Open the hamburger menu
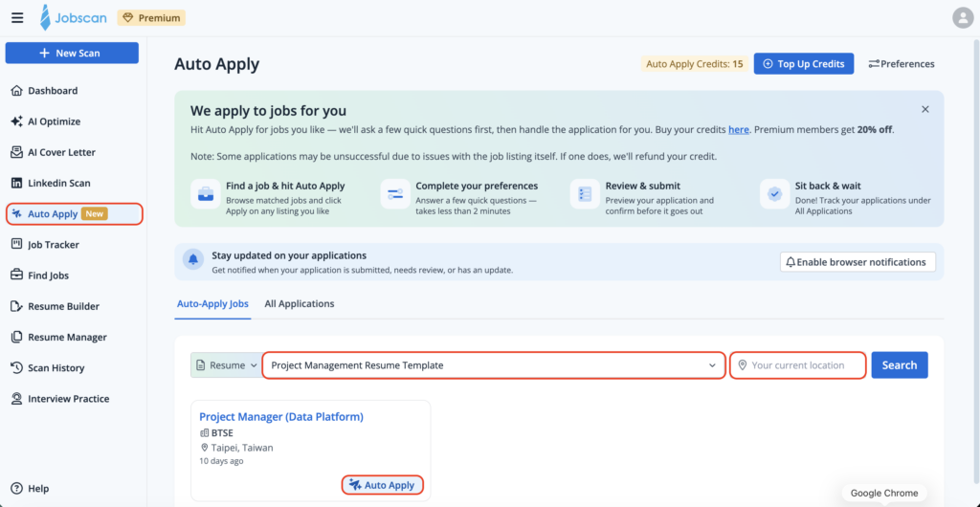 click(x=17, y=18)
